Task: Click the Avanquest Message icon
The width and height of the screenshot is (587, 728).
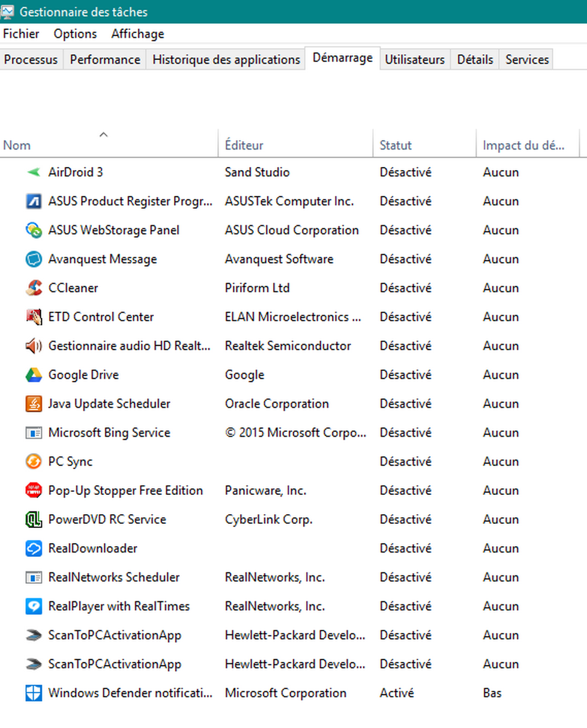Action: click(34, 259)
